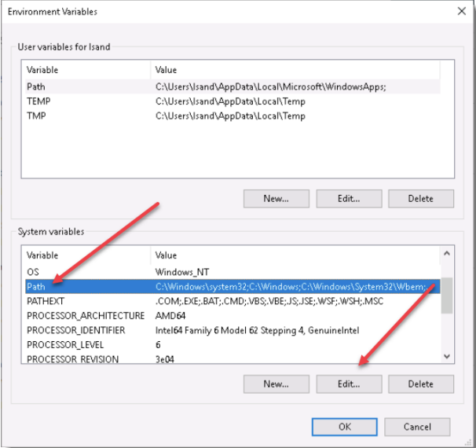This screenshot has height=448, width=476.
Task: Click New button under User variables
Action: click(276, 199)
